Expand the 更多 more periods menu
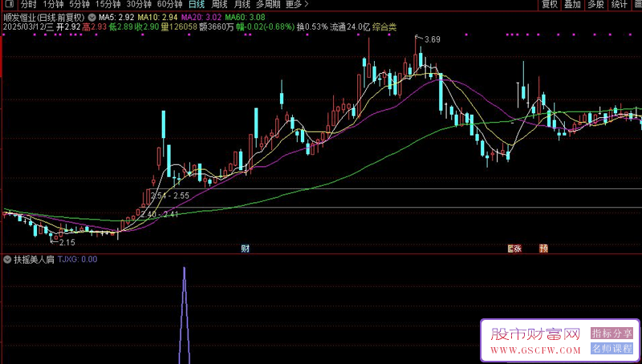The width and height of the screenshot is (642, 364). (x=297, y=5)
